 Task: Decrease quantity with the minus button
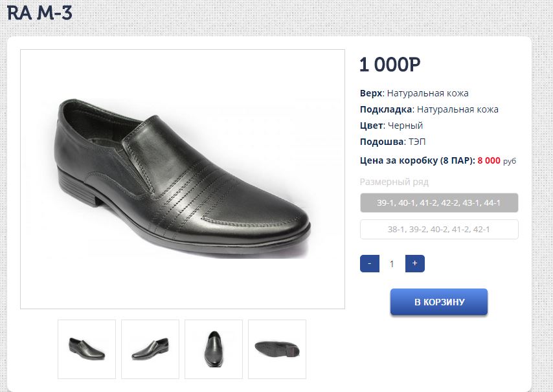pyautogui.click(x=369, y=263)
